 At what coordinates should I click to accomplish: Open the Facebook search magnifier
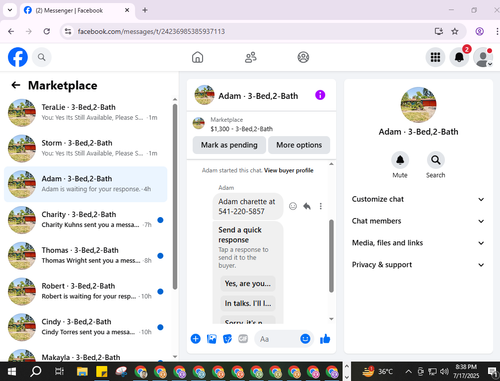pos(42,57)
